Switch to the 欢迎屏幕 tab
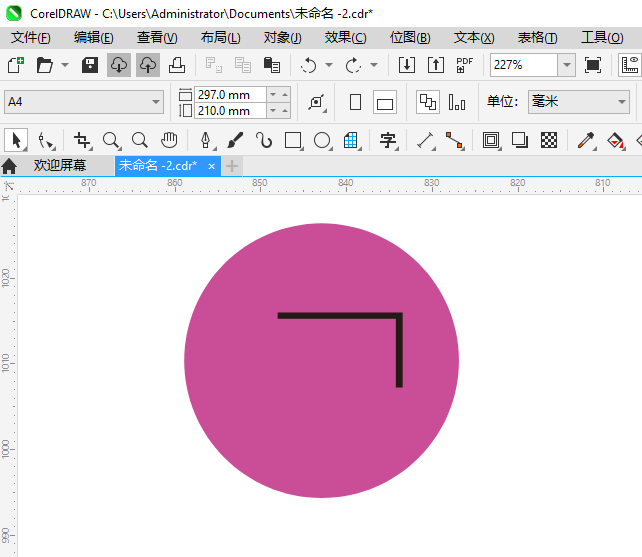The height and width of the screenshot is (557, 642). [x=60, y=165]
